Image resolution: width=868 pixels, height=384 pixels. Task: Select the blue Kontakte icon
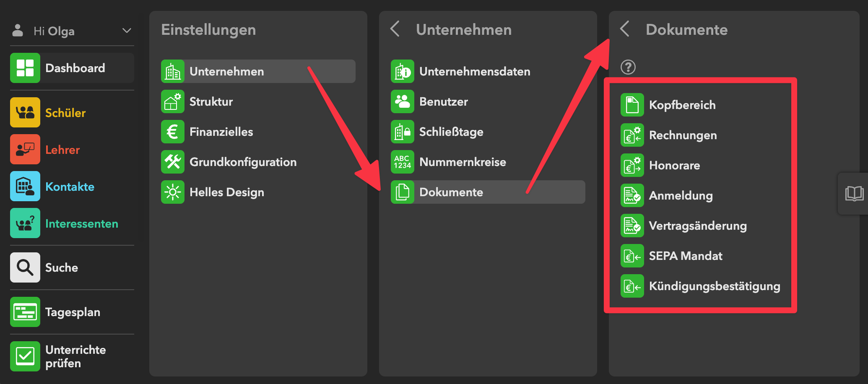(25, 186)
